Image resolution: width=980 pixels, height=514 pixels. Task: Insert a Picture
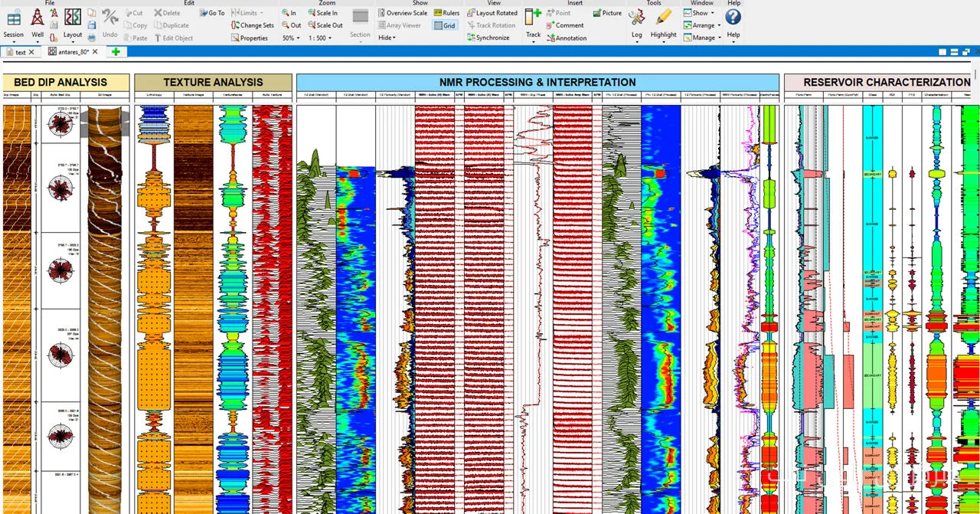[607, 13]
